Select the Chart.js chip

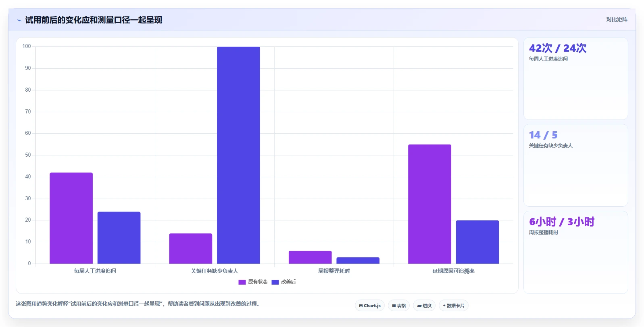pos(370,306)
